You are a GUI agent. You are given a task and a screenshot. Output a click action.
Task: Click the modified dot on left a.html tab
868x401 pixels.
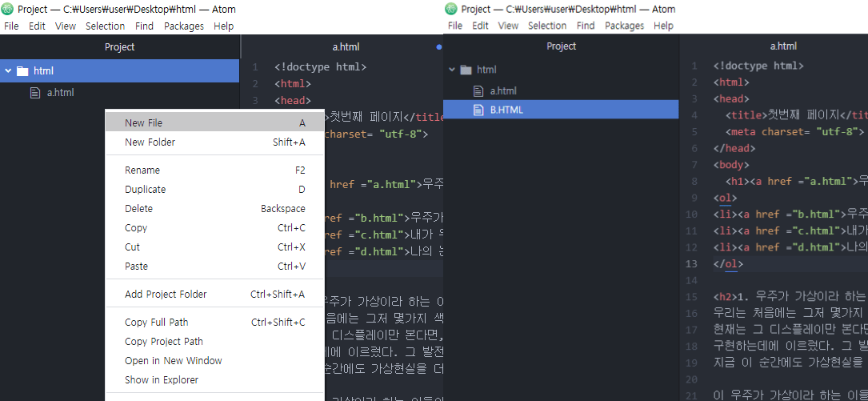439,48
